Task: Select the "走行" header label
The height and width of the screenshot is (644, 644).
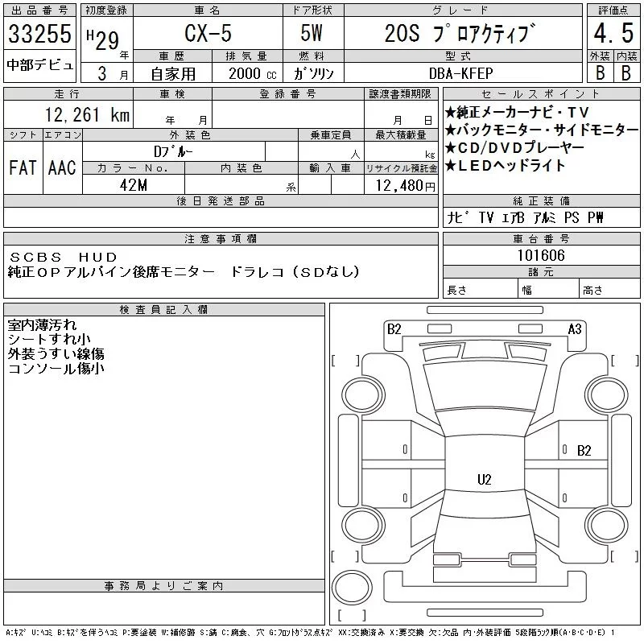Action: (x=68, y=94)
